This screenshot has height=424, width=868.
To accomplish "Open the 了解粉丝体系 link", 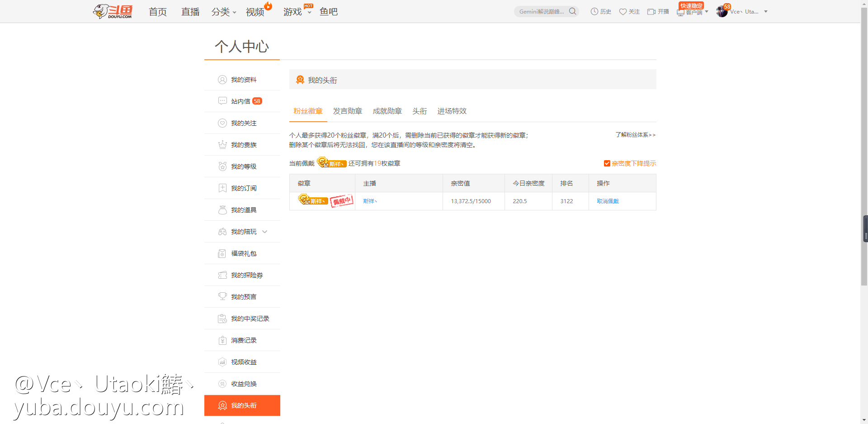I will point(635,135).
